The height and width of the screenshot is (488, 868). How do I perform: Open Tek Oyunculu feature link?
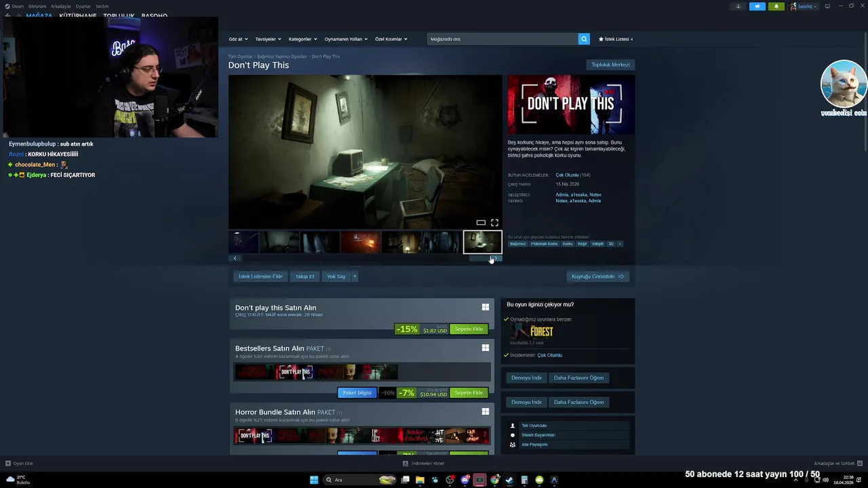click(534, 426)
